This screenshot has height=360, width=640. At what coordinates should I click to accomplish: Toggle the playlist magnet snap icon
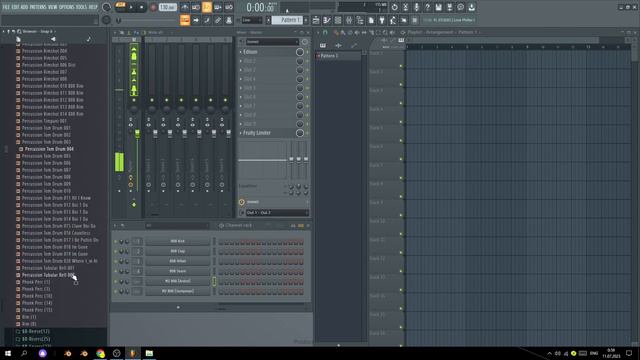(x=325, y=32)
